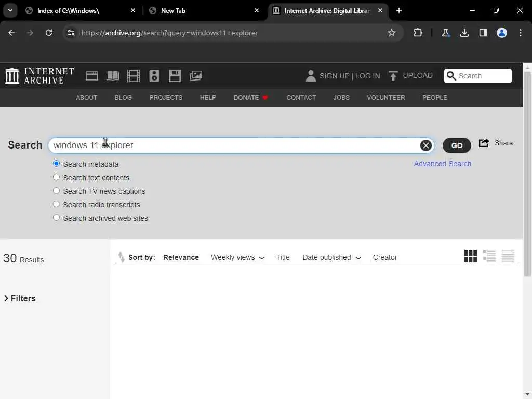Select Search TV news captions option
Viewport: 532px width, 399px height.
coord(56,191)
